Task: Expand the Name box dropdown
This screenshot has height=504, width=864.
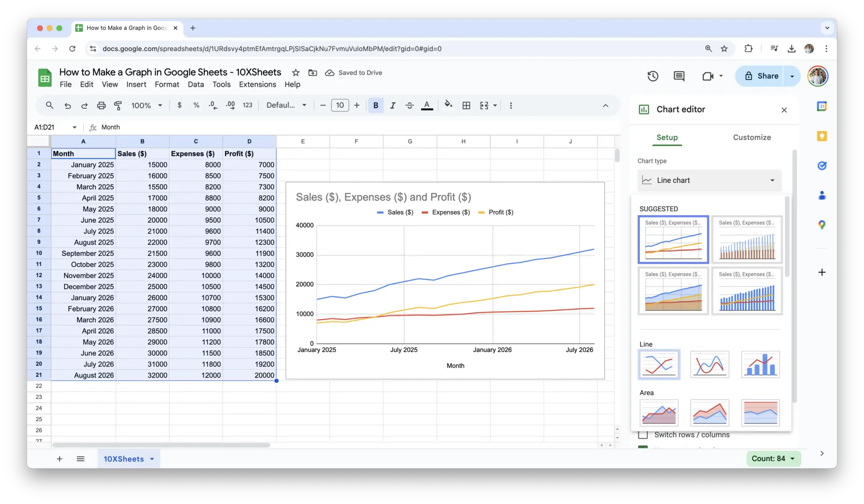Action: [74, 127]
